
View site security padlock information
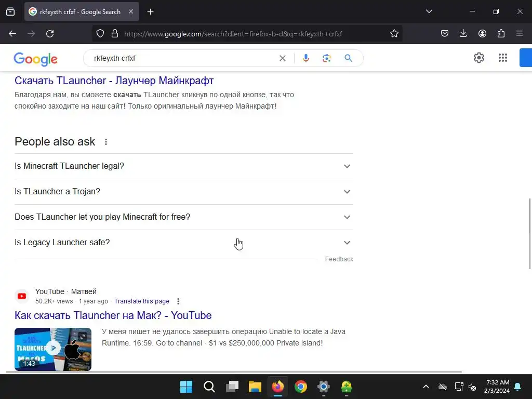pyautogui.click(x=115, y=34)
